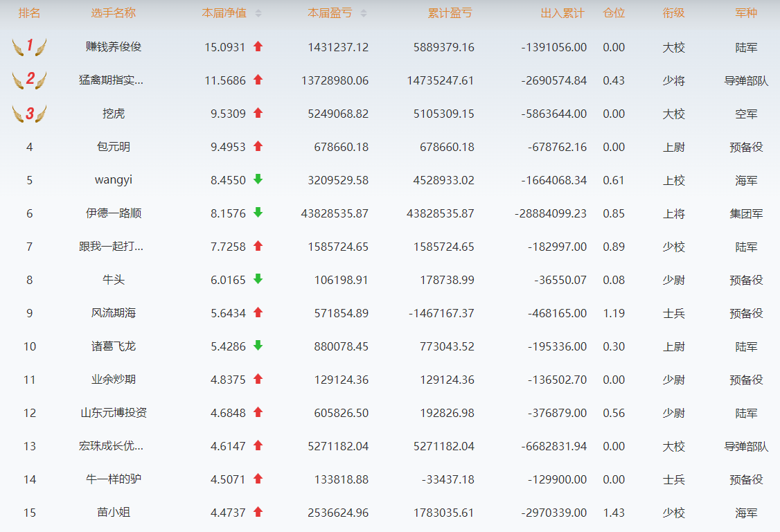Open player 伊德一路顺

coord(114,213)
